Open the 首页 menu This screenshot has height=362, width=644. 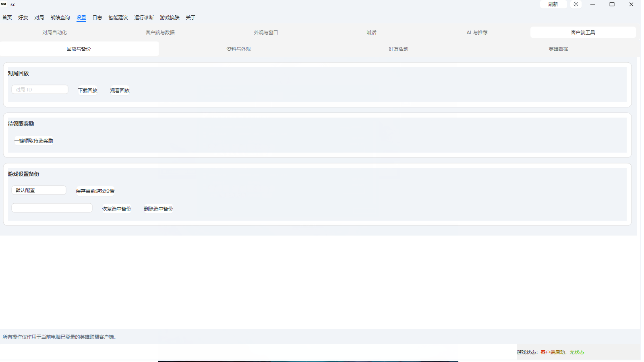point(7,18)
